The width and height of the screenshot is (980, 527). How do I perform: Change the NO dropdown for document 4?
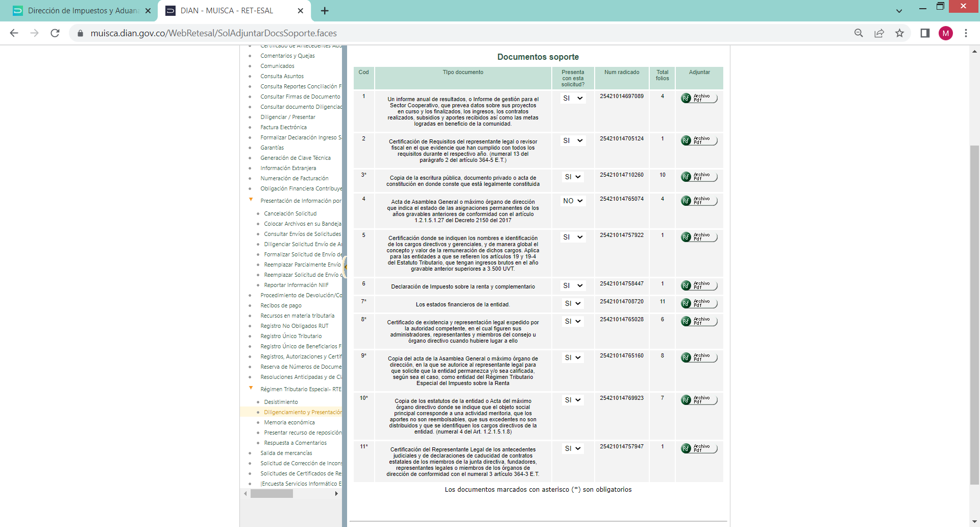click(573, 201)
